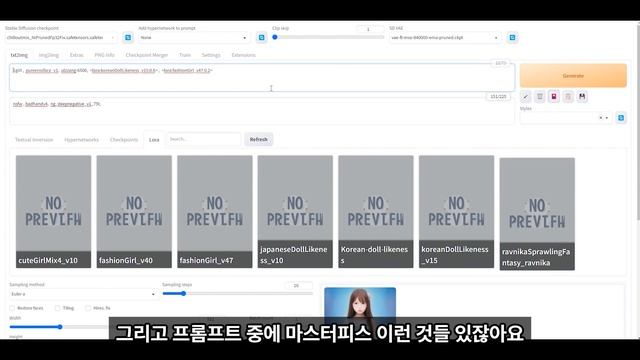Enable the Tiling checkbox

point(58,308)
